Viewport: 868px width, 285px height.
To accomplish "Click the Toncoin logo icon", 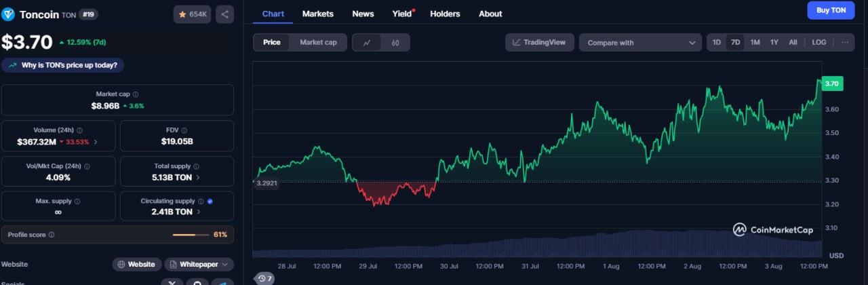I will [x=8, y=14].
